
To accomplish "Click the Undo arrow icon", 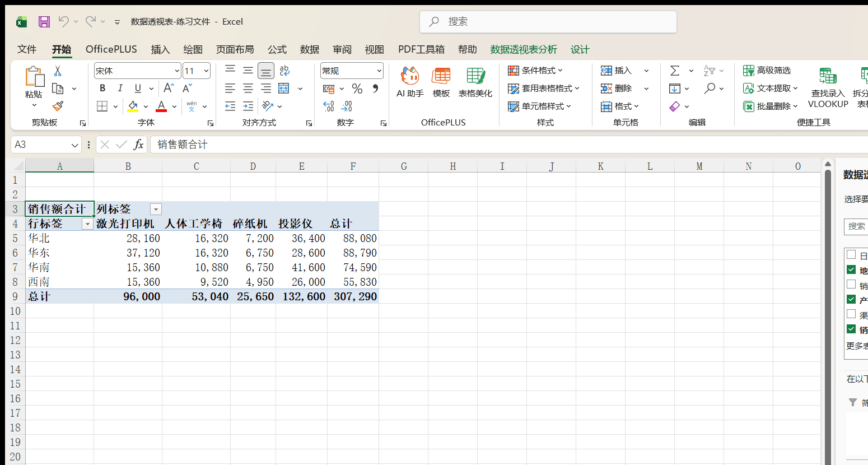I will click(x=64, y=21).
